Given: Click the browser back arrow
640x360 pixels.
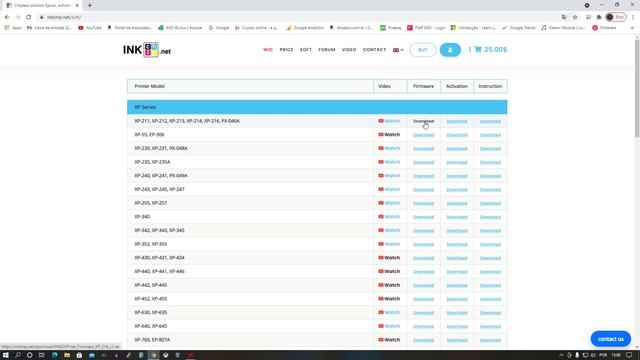Looking at the screenshot, I should tap(7, 17).
